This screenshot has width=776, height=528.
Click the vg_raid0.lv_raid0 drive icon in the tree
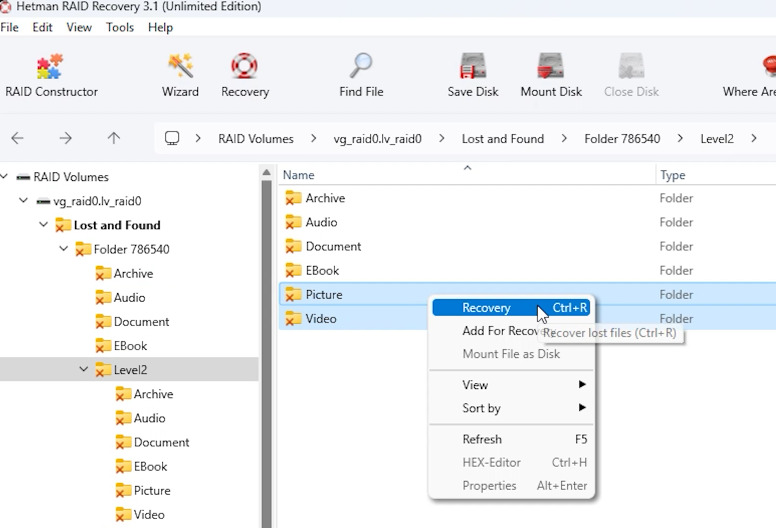tap(43, 201)
